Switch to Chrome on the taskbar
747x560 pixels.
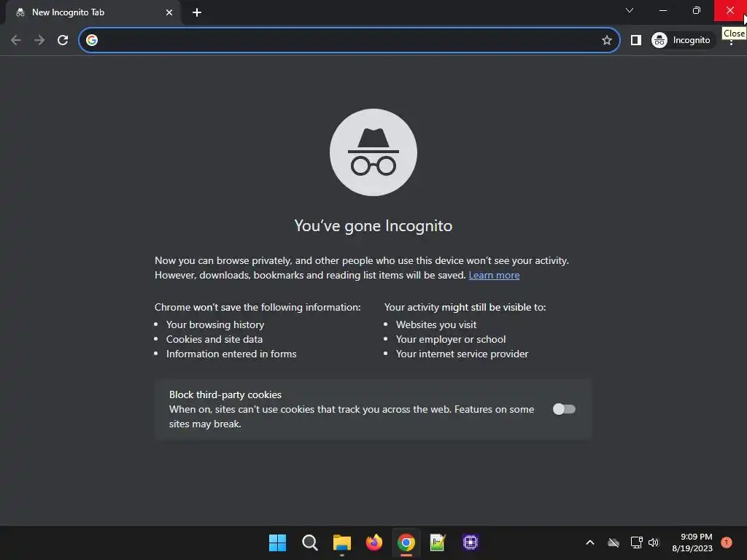click(406, 542)
